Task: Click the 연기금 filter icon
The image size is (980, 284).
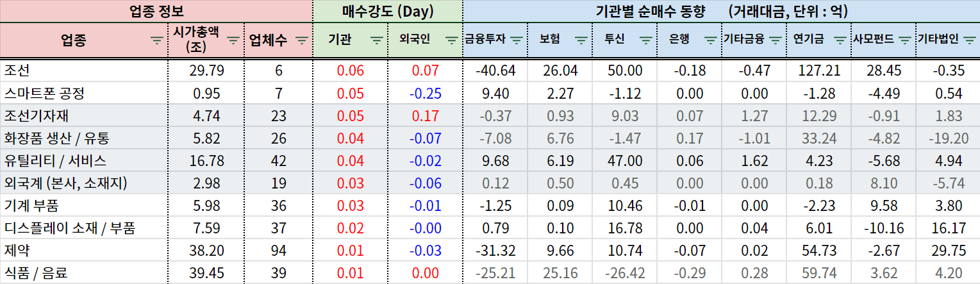Action: [840, 40]
